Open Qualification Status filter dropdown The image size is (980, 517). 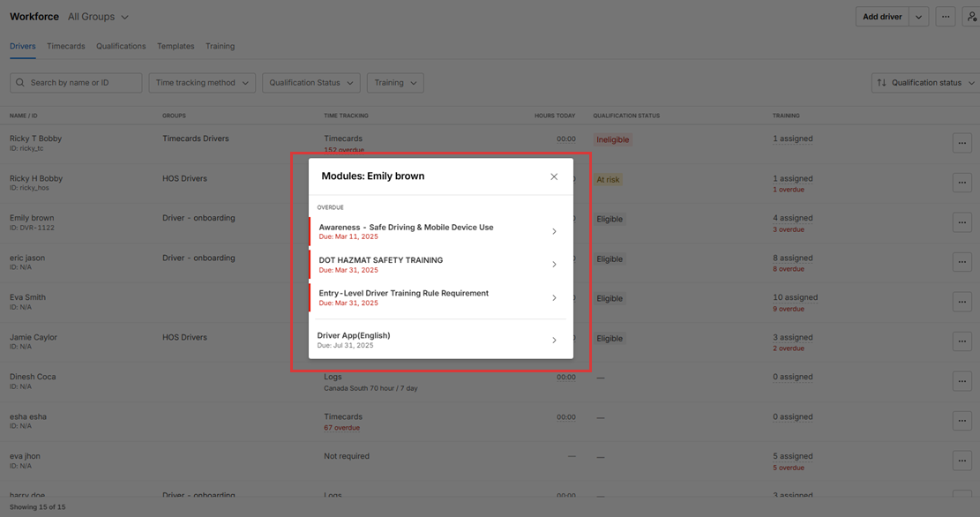point(310,83)
